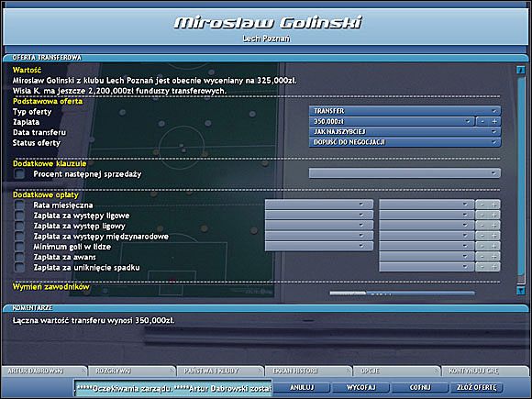Click minus button for Zapłata za występy międzynarodowe
532x399 pixels.
pyautogui.click(x=482, y=236)
